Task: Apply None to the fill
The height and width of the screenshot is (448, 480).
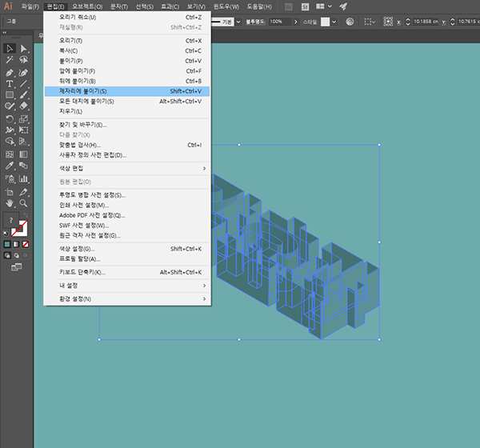Action: tap(26, 244)
